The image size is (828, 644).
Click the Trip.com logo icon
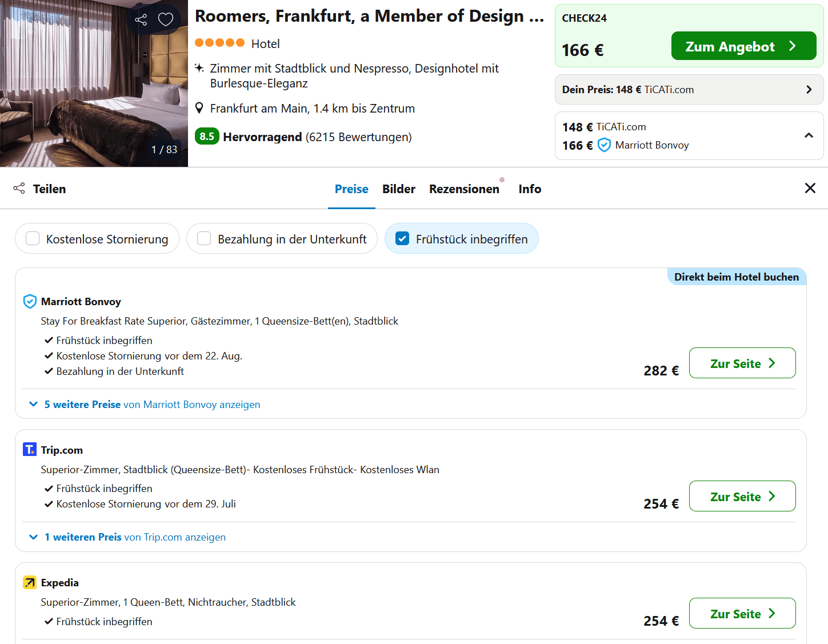[x=30, y=450]
